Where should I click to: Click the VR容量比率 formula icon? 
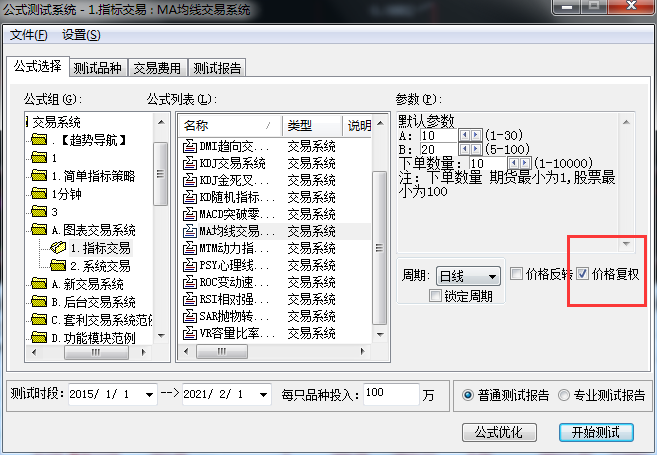click(190, 333)
